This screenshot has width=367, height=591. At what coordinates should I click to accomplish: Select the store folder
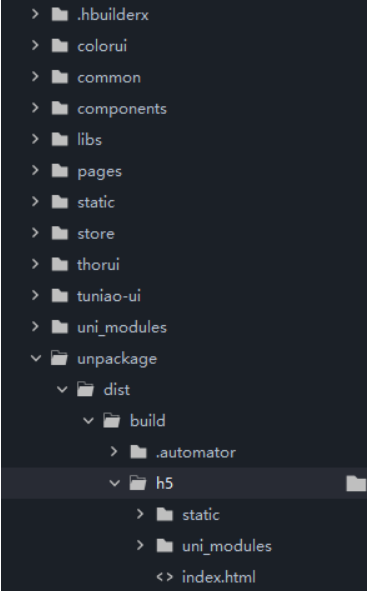tap(96, 234)
